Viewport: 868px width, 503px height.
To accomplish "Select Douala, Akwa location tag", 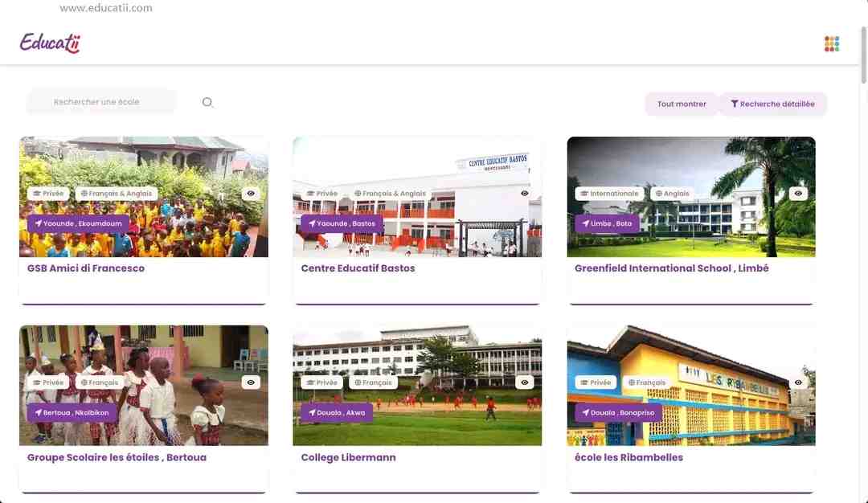I will tap(337, 413).
